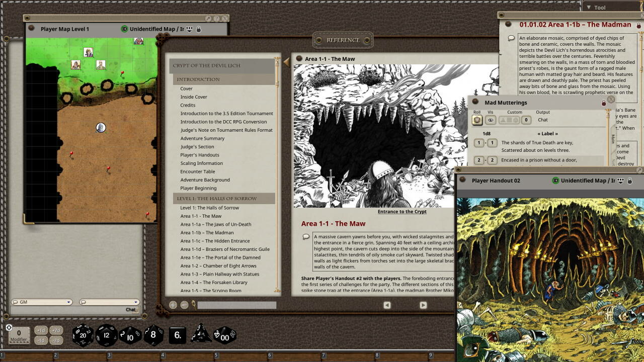Roll the d20 die
This screenshot has height=362, width=644.
point(83,335)
